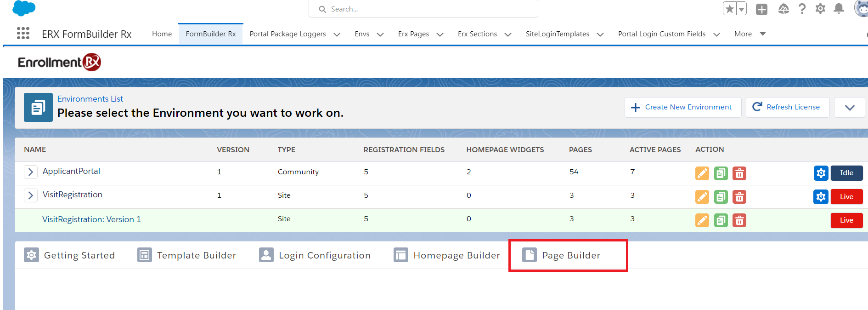
Task: Click the Refresh License button
Action: (x=787, y=107)
